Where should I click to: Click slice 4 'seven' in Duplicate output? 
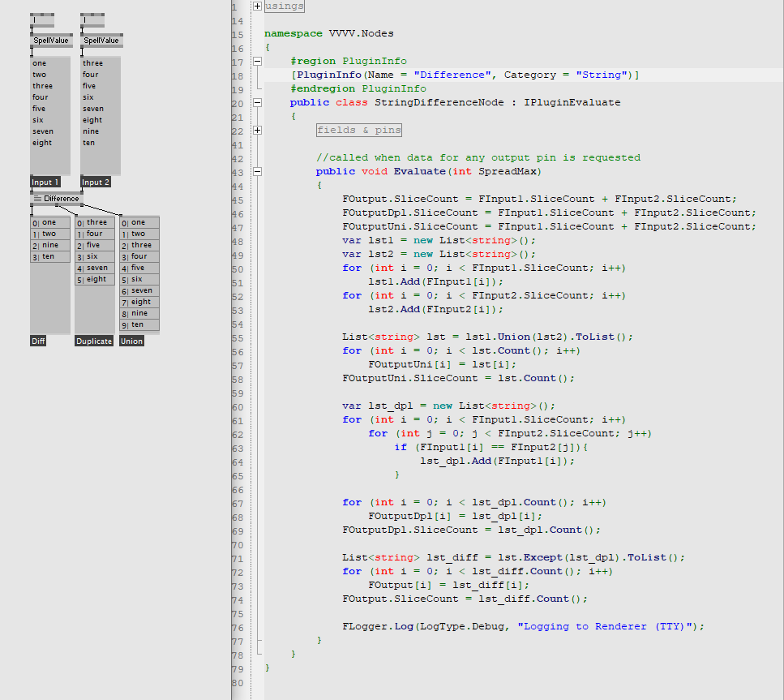tap(95, 268)
